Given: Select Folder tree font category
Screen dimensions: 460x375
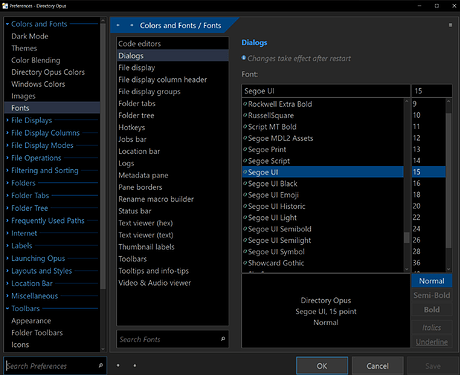Looking at the screenshot, I should click(x=172, y=115).
